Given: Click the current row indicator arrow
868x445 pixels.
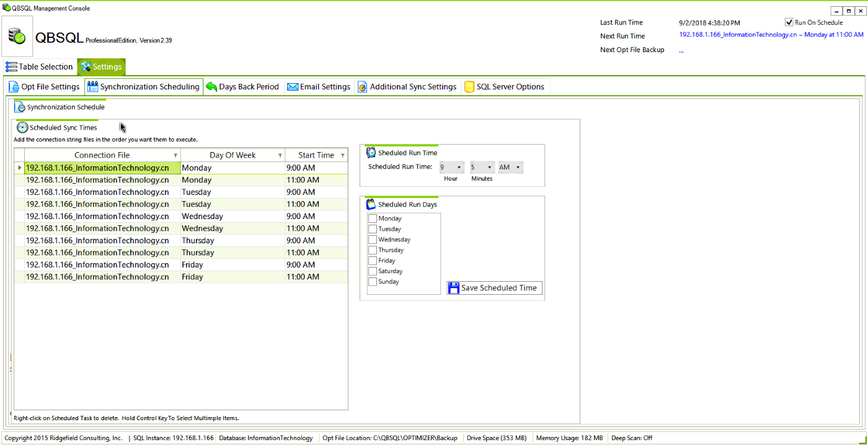Looking at the screenshot, I should (x=19, y=168).
